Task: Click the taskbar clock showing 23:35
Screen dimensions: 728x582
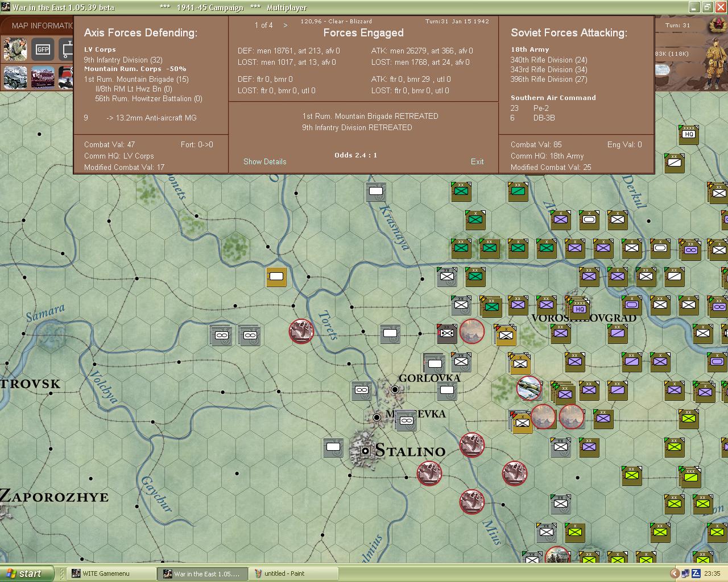Action: 712,573
